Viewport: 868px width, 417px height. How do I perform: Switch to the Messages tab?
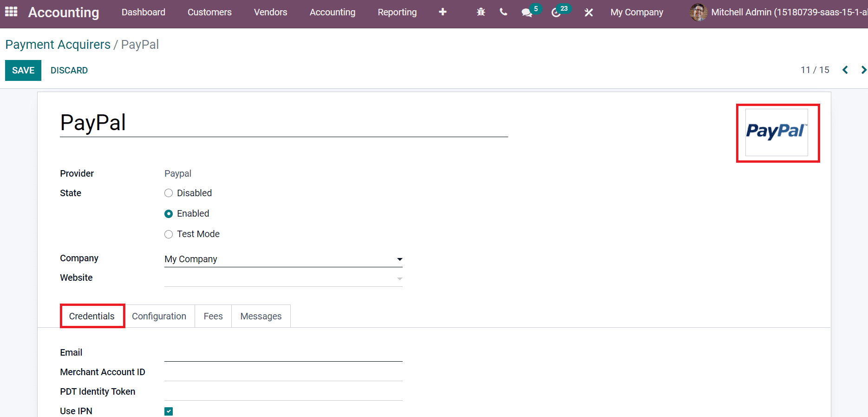coord(261,316)
